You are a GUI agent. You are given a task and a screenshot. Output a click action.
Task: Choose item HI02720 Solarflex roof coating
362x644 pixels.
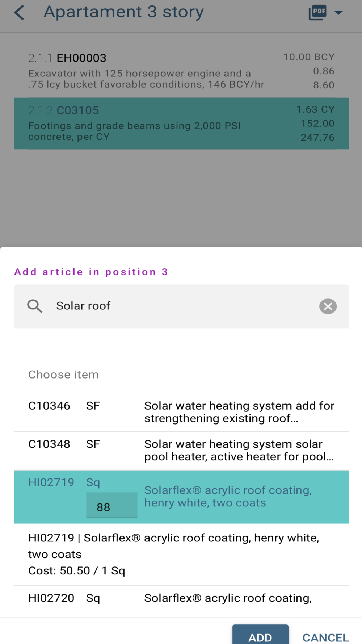coord(181,598)
